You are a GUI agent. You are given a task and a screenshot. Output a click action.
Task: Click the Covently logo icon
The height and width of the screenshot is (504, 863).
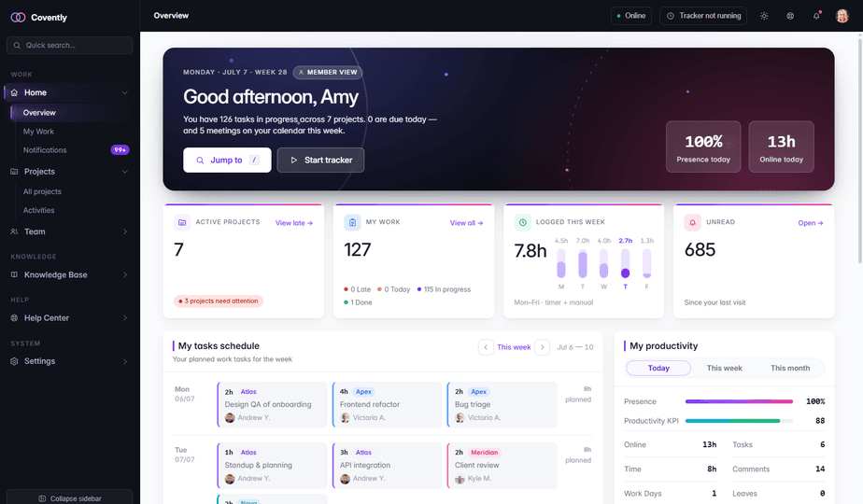[18, 17]
